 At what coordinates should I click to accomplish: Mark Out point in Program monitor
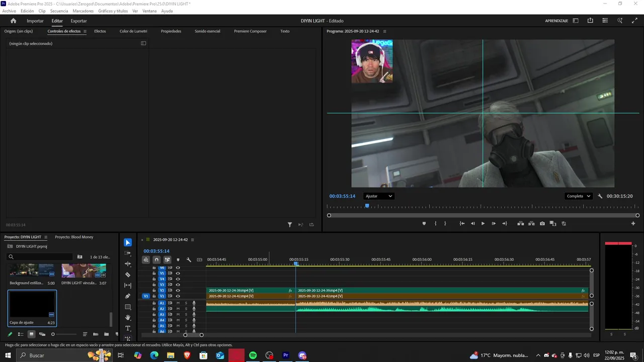pos(445,223)
